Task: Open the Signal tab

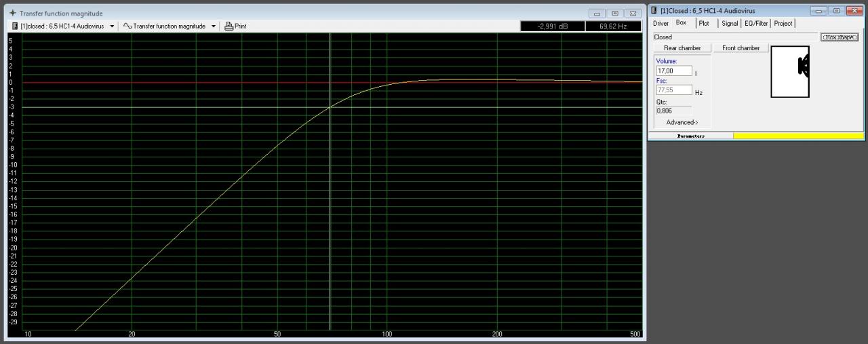Action: coord(730,24)
